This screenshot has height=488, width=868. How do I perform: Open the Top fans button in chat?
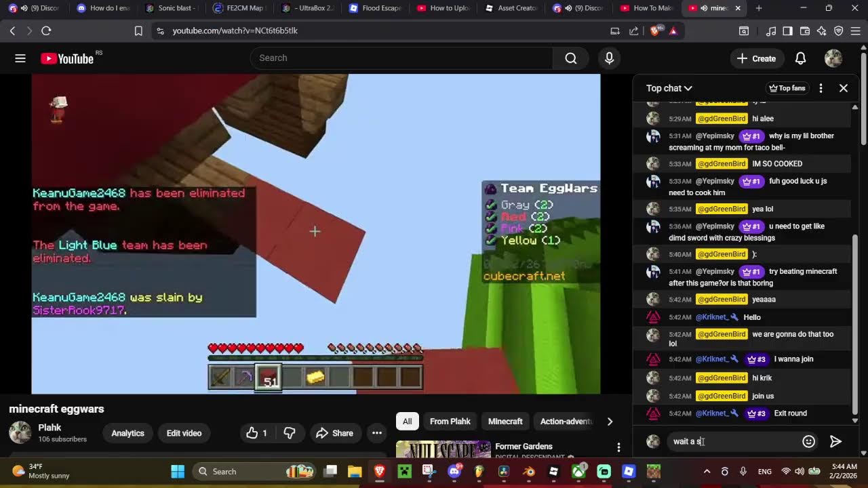[787, 88]
